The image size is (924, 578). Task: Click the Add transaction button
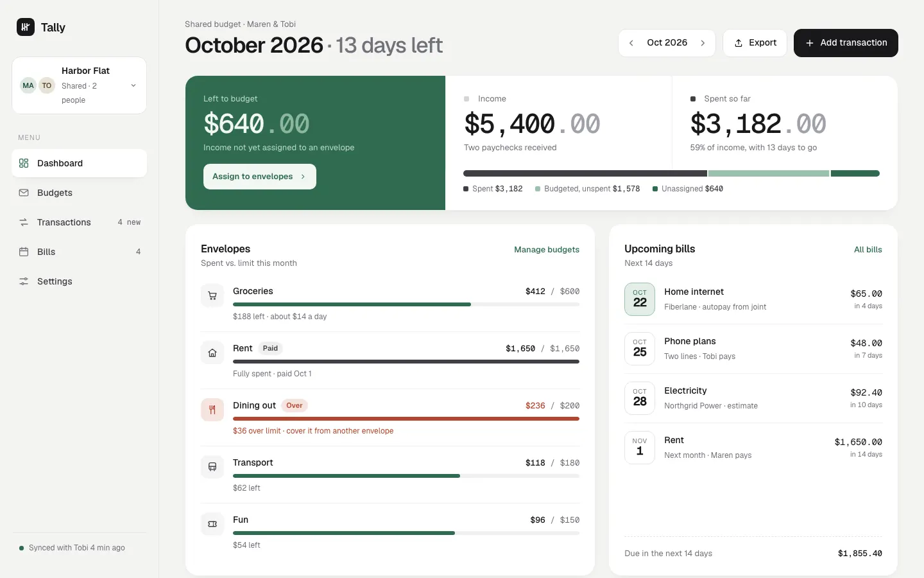tap(846, 43)
